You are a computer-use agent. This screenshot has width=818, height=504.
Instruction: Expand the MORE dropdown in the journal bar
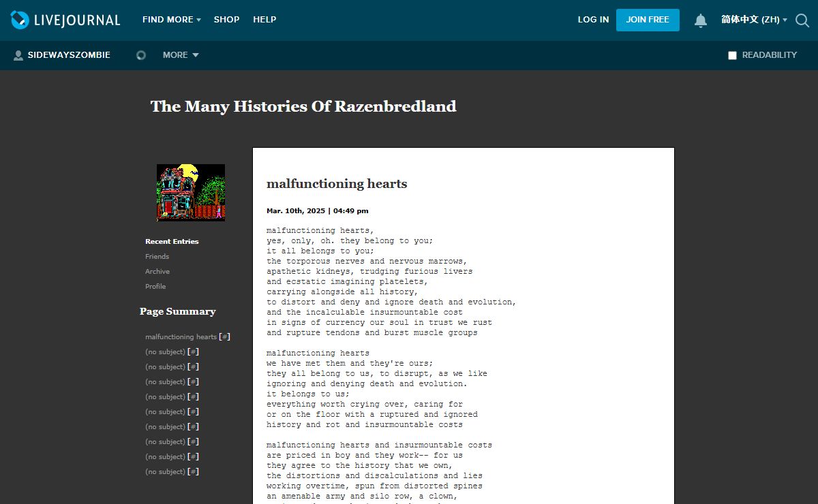(181, 55)
